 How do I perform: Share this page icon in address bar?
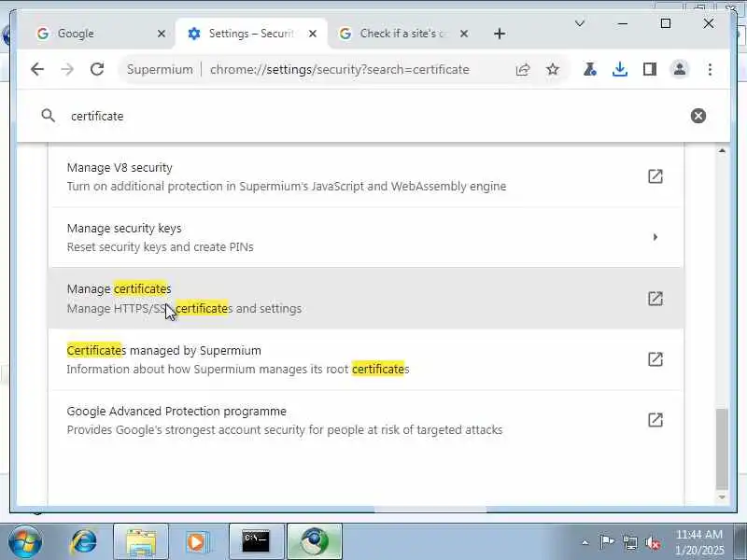523,69
